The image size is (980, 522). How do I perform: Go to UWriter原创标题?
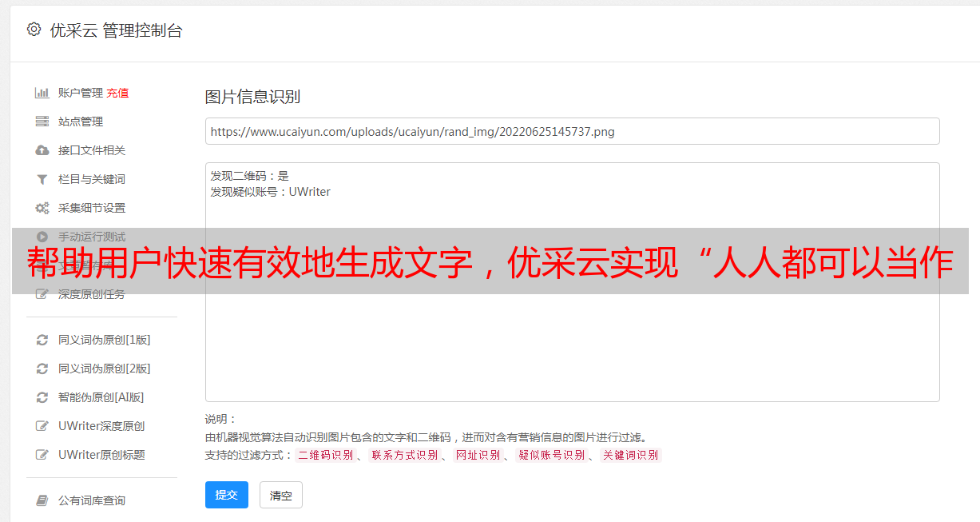pyautogui.click(x=101, y=455)
